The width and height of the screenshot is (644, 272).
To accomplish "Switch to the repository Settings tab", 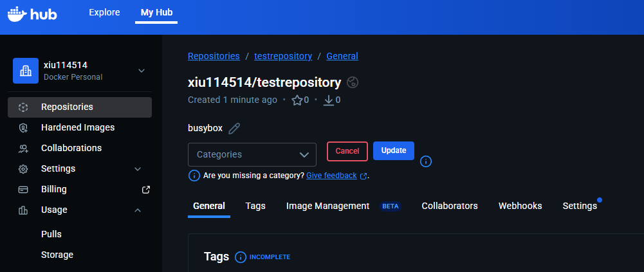I will tap(580, 206).
